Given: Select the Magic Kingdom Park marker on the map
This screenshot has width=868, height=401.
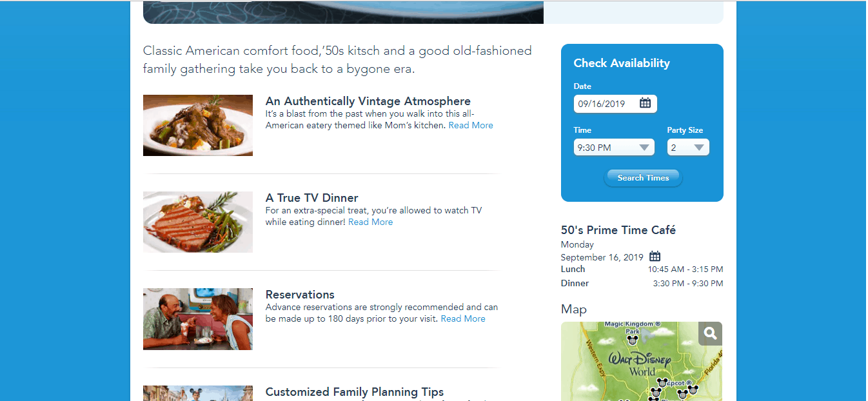Looking at the screenshot, I should (633, 340).
